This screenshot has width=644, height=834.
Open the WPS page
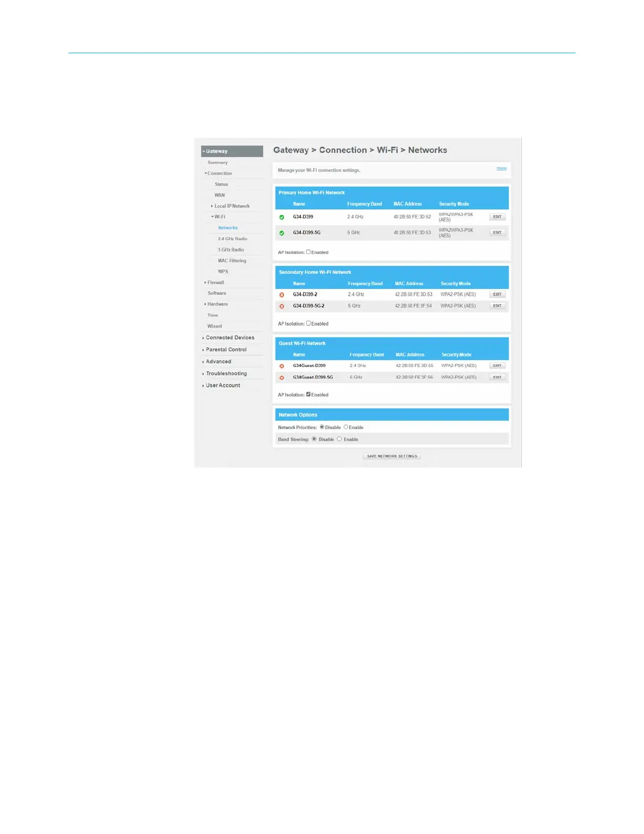click(x=223, y=272)
